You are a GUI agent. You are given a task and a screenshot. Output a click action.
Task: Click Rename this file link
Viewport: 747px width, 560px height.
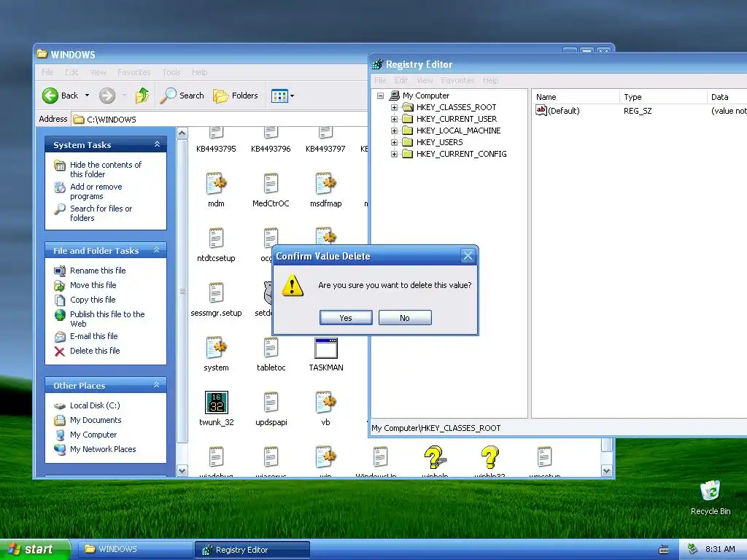(x=98, y=271)
